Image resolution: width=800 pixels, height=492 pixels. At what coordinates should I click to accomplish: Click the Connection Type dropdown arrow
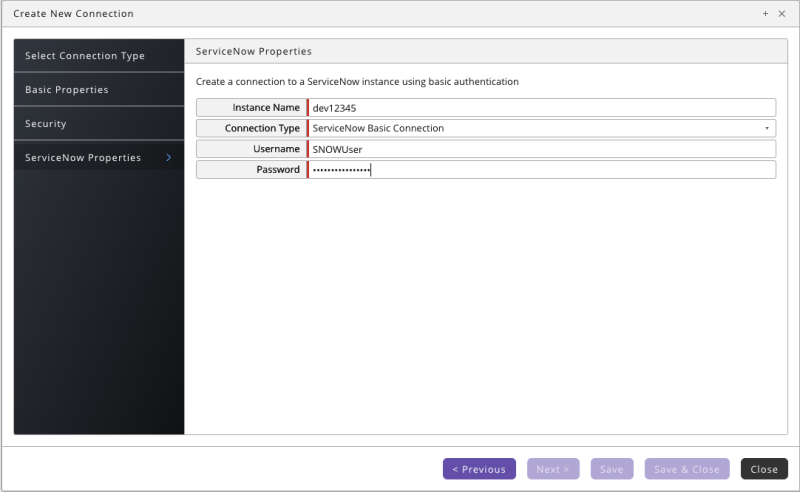[767, 128]
